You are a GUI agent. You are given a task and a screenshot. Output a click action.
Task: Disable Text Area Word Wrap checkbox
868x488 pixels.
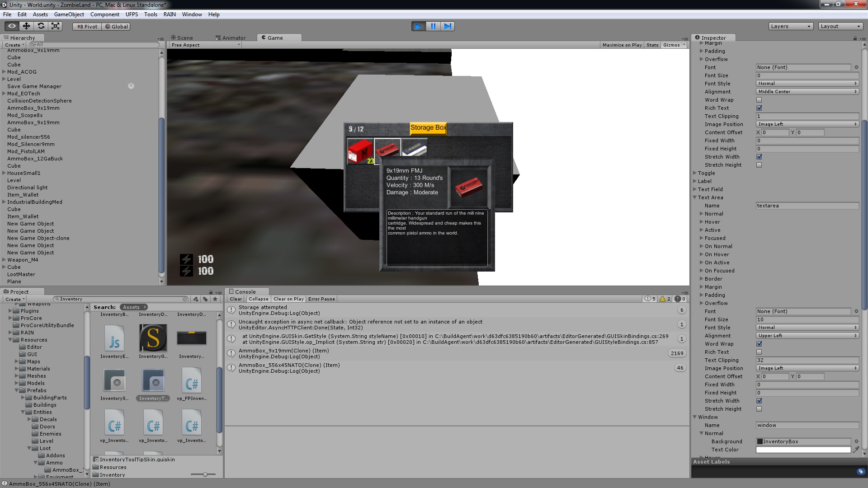coord(759,344)
